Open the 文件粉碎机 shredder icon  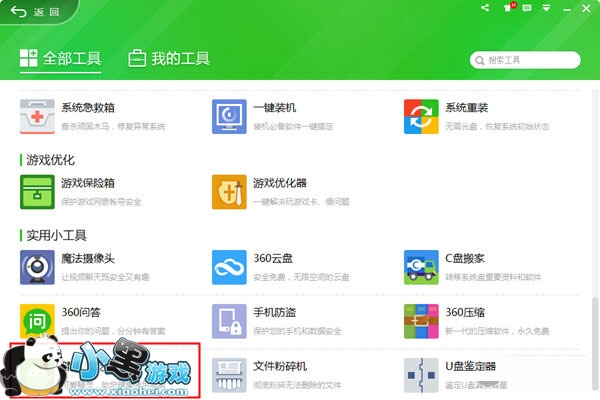[x=229, y=375]
